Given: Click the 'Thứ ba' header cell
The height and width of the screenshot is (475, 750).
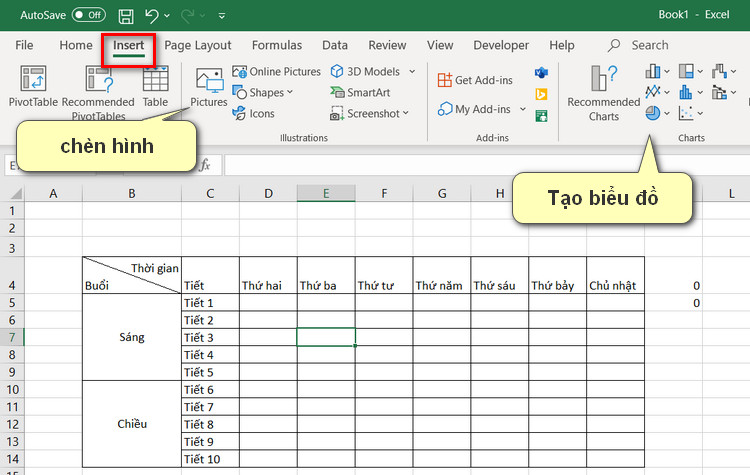Looking at the screenshot, I should 326,276.
